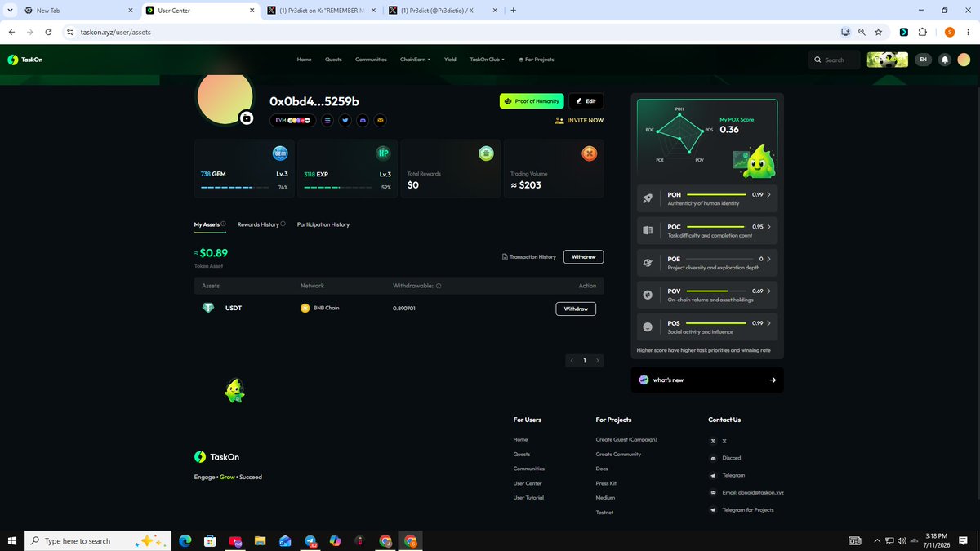Open Telegram from the Windows taskbar
The height and width of the screenshot is (551, 980).
[310, 540]
